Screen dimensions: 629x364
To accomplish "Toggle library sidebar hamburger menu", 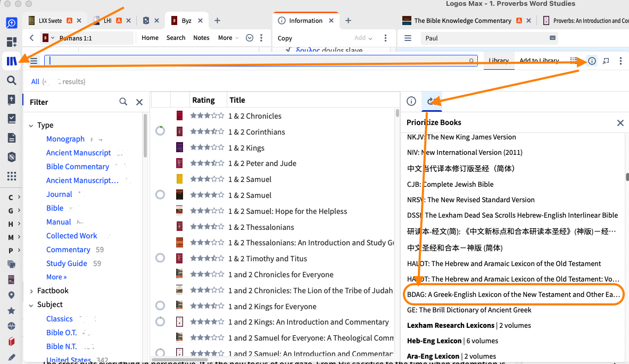I will (x=34, y=61).
